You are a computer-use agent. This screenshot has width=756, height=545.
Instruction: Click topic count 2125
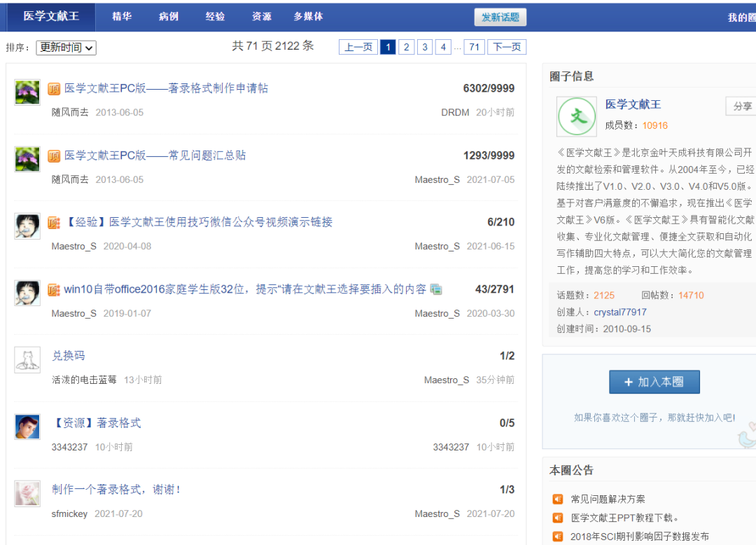point(603,296)
